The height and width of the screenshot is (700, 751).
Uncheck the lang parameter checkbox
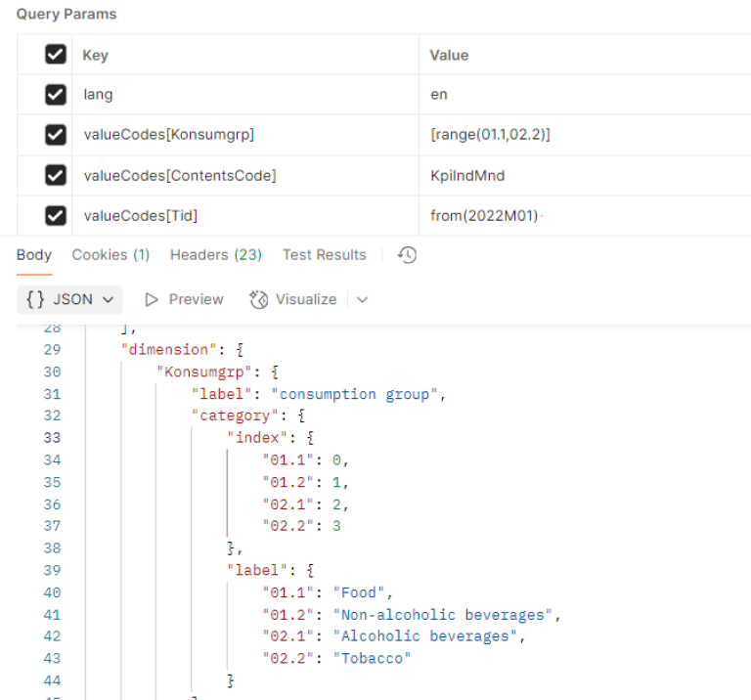pyautogui.click(x=56, y=95)
